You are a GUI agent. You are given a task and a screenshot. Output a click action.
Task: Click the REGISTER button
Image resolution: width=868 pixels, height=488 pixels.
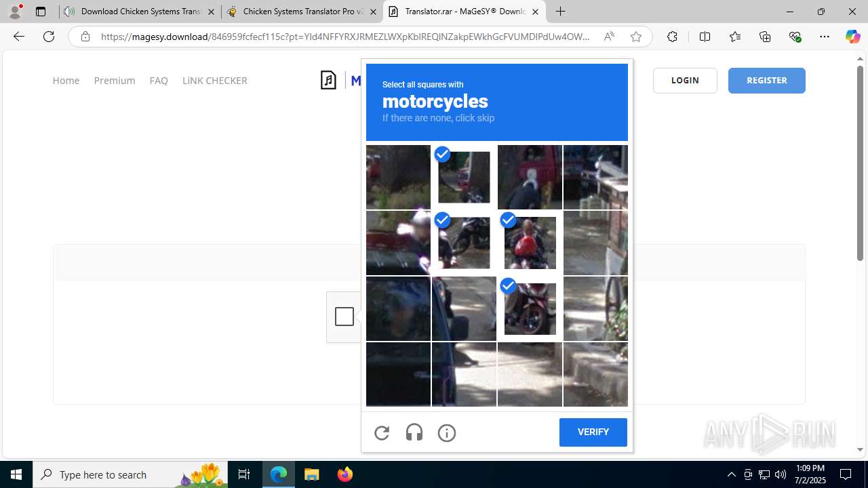click(767, 81)
